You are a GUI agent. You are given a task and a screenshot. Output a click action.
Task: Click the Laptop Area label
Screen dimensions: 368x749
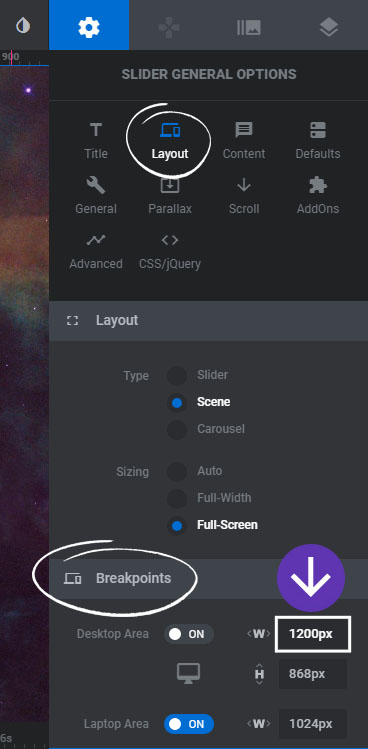116,724
